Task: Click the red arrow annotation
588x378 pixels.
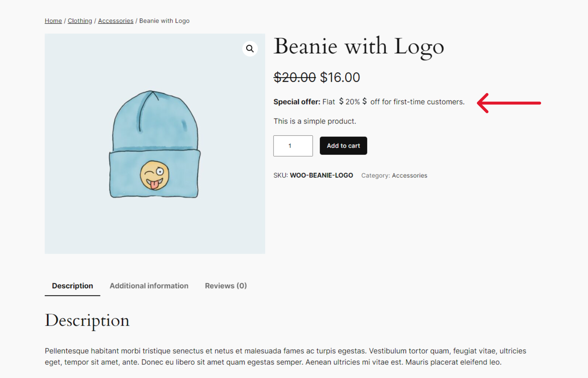Action: (x=509, y=103)
